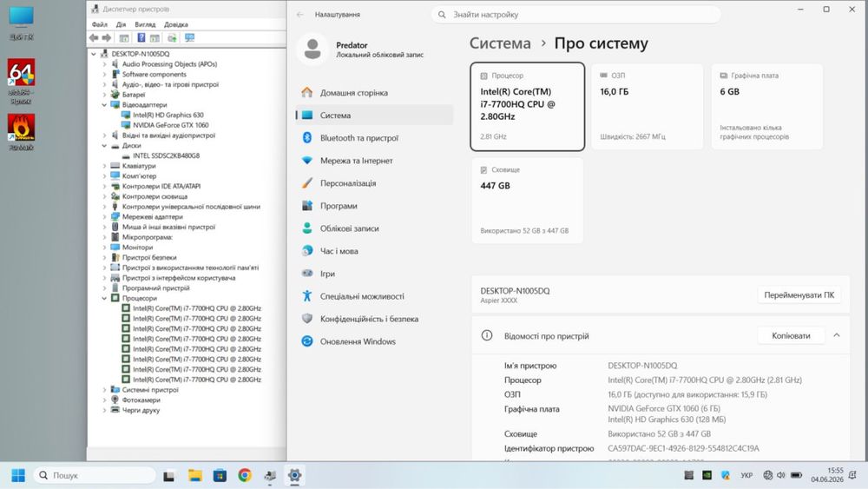This screenshot has width=868, height=489.
Task: Open the Домашня сторінка settings page
Action: click(x=373, y=92)
